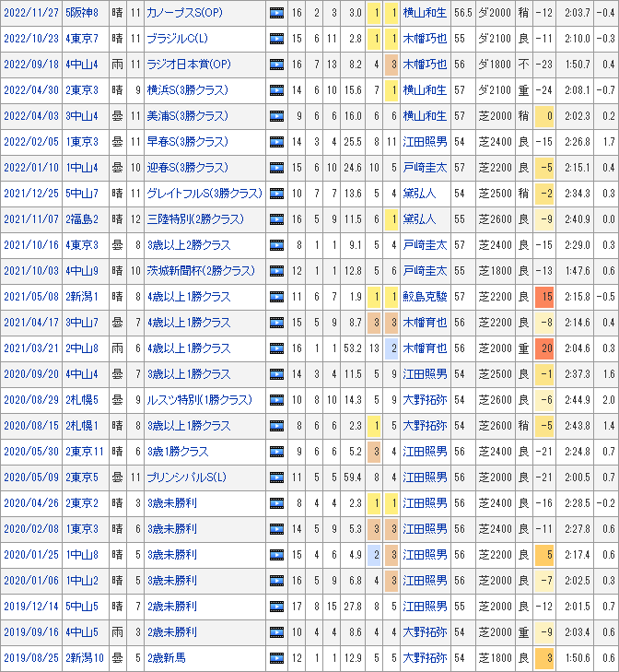Open jockey 鮫島克駿 link

pos(425,297)
